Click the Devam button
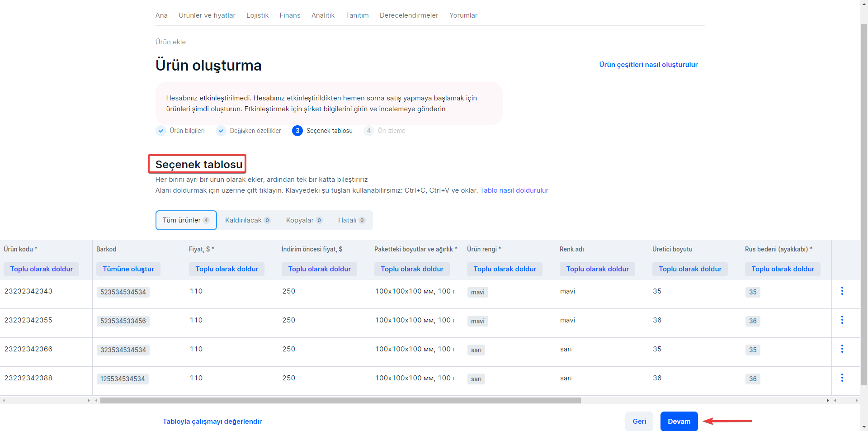868x431 pixels. (679, 422)
